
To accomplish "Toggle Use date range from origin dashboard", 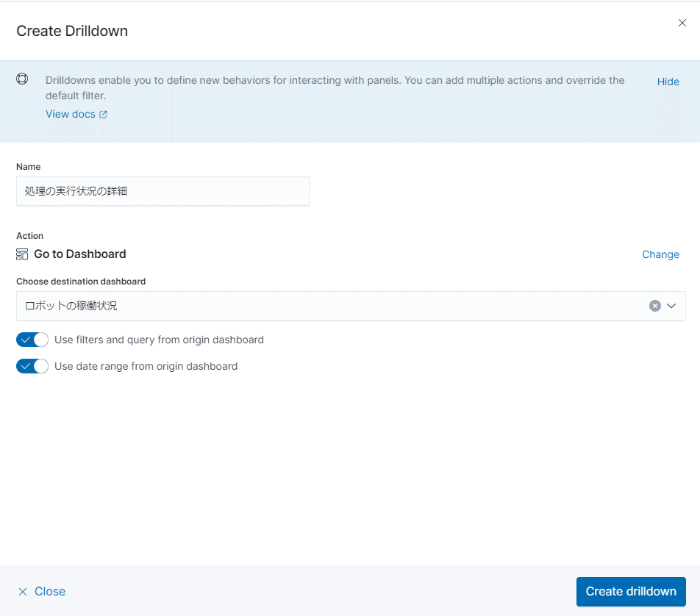I will tap(32, 366).
